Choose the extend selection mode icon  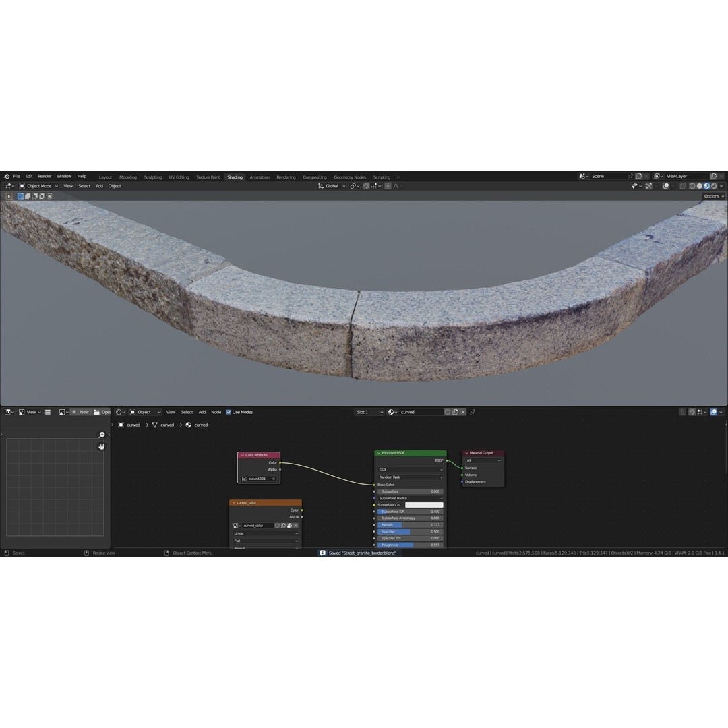(x=28, y=196)
